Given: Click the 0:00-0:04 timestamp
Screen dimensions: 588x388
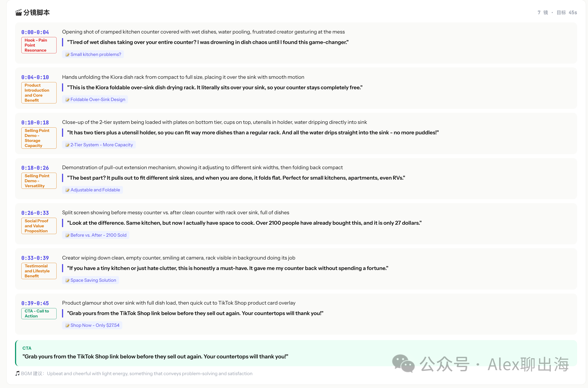Looking at the screenshot, I should (x=35, y=32).
